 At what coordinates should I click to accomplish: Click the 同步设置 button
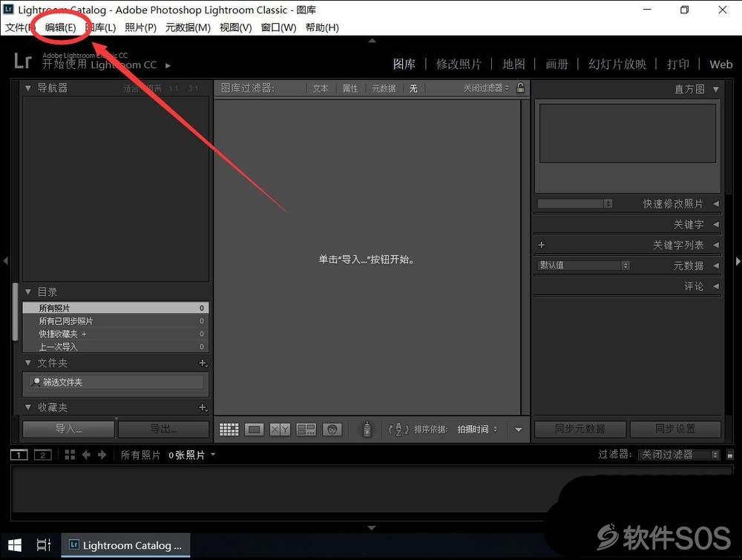coord(675,429)
